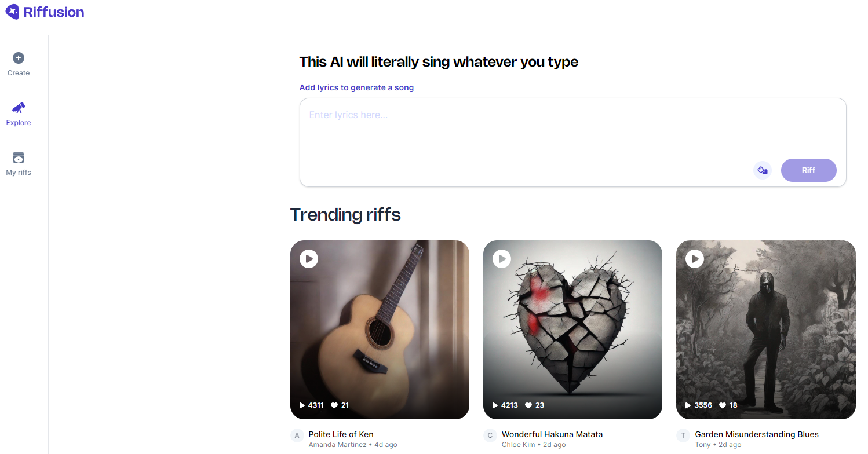Viewport: 868px width, 454px height.
Task: Like the broken heart riff
Action: point(528,405)
